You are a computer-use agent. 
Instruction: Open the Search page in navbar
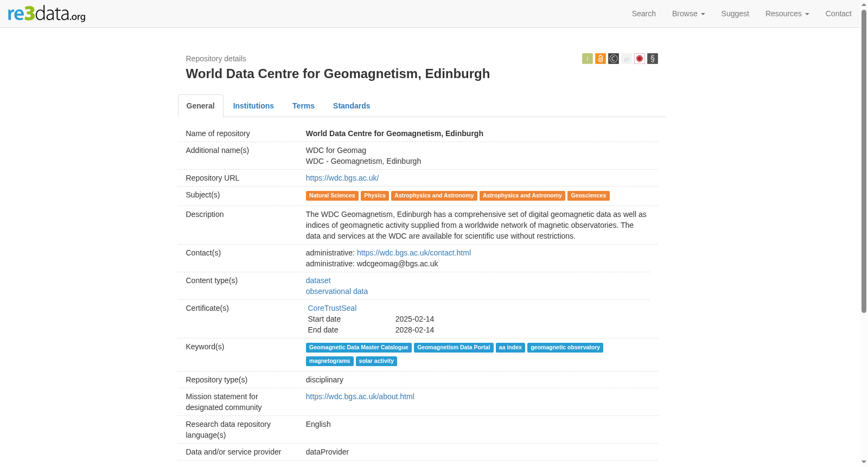coord(643,14)
